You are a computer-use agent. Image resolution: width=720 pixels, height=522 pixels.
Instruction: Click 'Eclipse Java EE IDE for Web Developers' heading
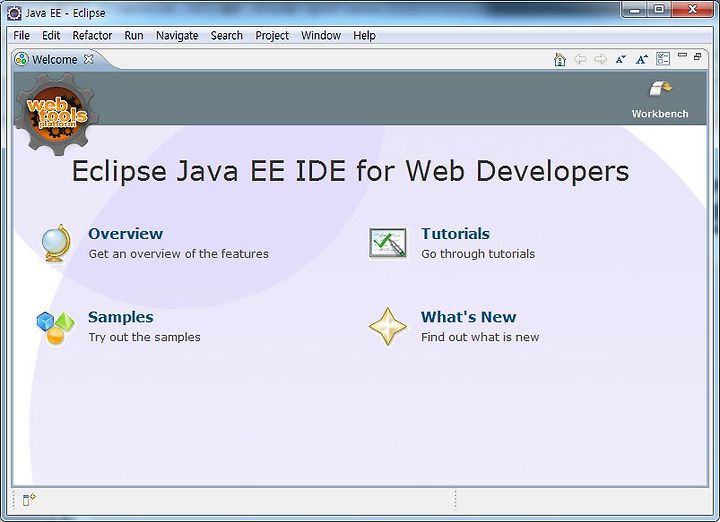click(350, 171)
